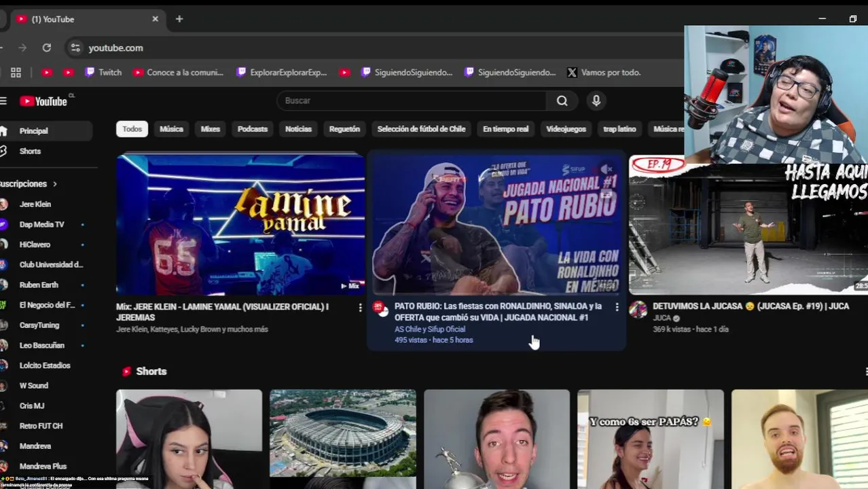Open the Y como es ser PAPÁS Short
The width and height of the screenshot is (868, 489).
pos(651,439)
